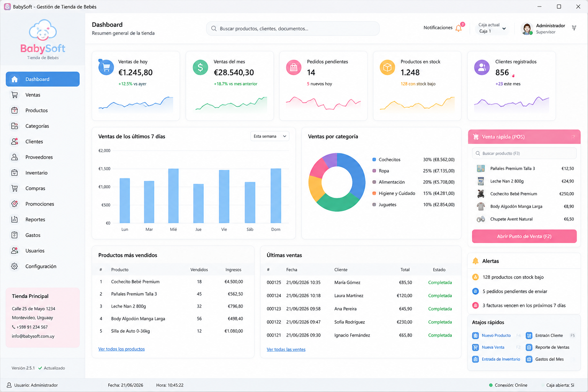Click the Ventas cart icon in sidebar
Viewport: 588px width, 392px height.
15,95
